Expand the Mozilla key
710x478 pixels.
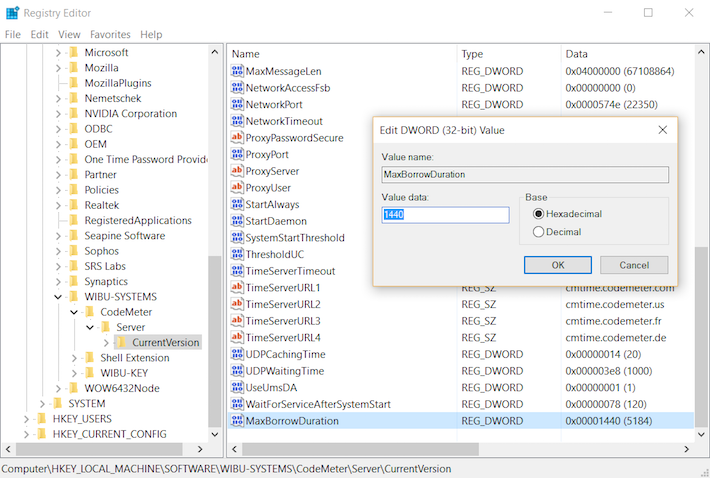(58, 68)
